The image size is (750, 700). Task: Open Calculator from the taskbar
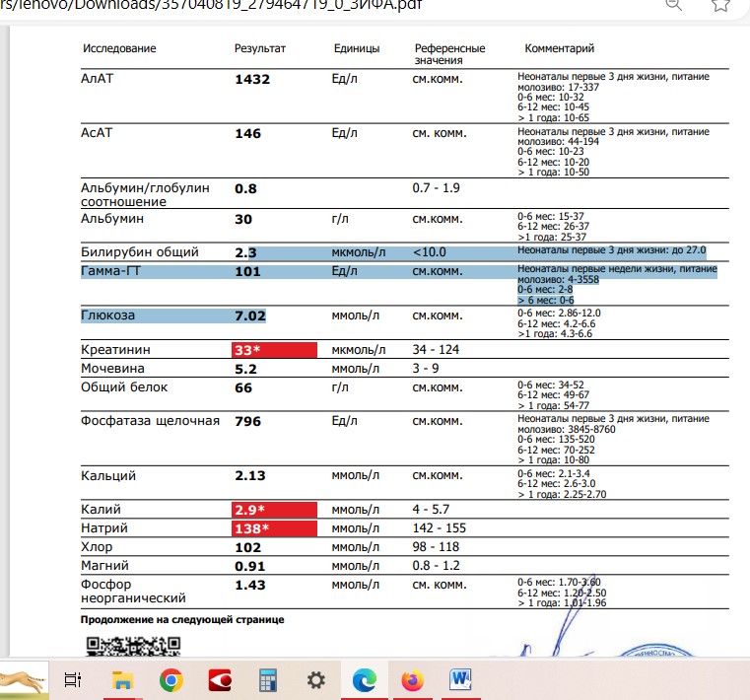[268, 680]
